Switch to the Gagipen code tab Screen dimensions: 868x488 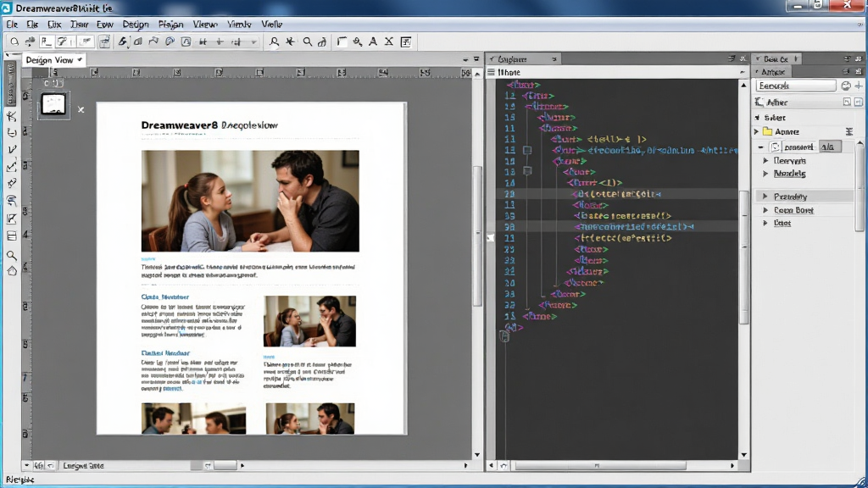pos(523,58)
